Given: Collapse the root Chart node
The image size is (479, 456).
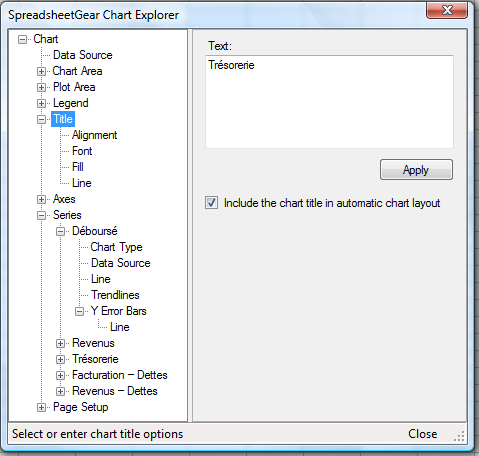Looking at the screenshot, I should click(x=22, y=39).
